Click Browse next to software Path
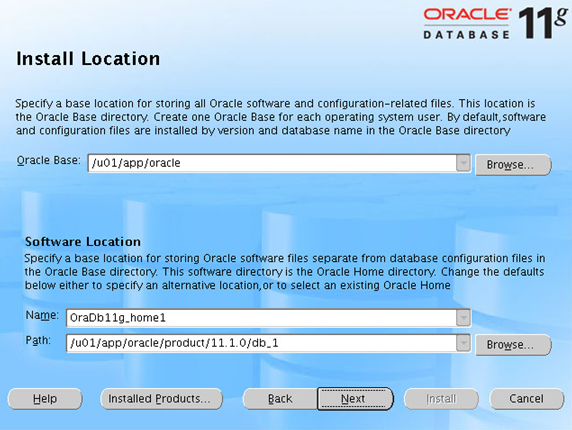This screenshot has height=430, width=572. pyautogui.click(x=513, y=345)
